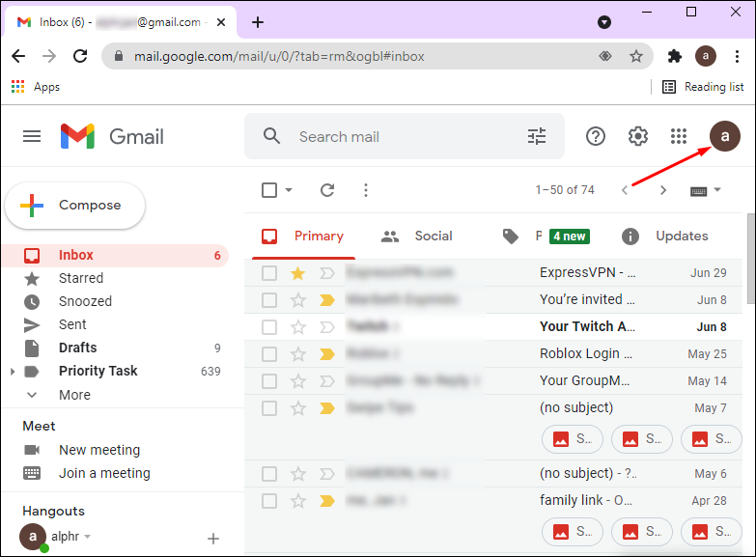
Task: Select the May 14 GroupMe email checkbox
Action: pos(269,381)
